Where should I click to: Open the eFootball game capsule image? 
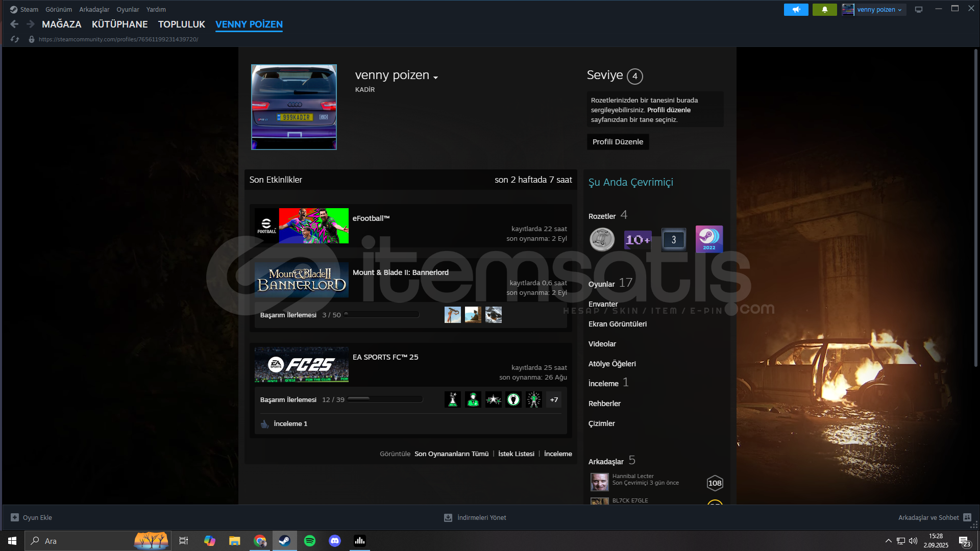302,226
